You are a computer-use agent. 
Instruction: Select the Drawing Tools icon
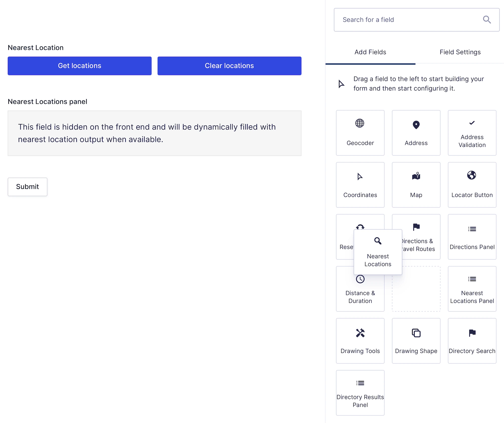[360, 333]
